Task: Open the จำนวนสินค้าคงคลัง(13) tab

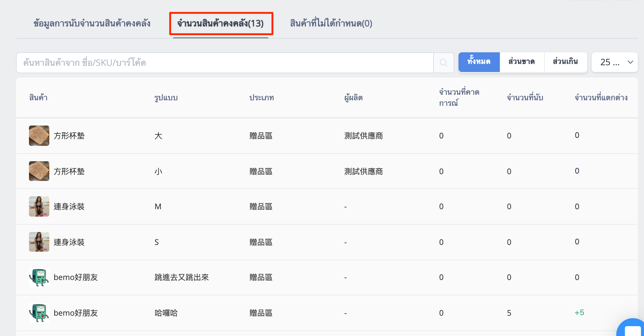Action: tap(221, 23)
